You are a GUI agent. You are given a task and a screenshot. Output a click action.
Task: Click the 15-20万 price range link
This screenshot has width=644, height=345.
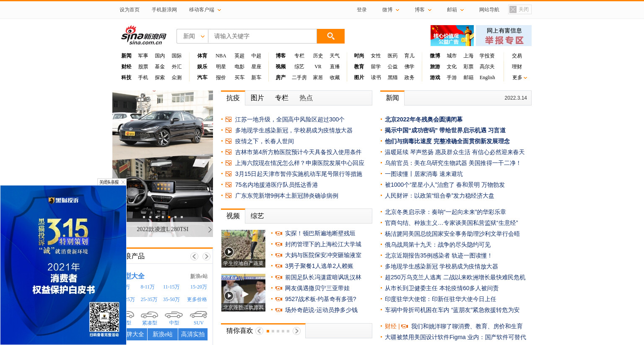tap(199, 287)
